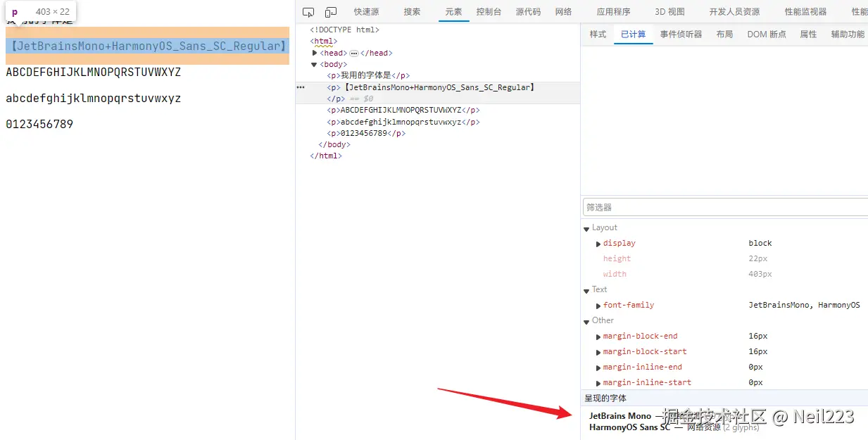Click the uppercase alphabet text on page
Viewport: 868px width, 440px height.
coord(93,73)
